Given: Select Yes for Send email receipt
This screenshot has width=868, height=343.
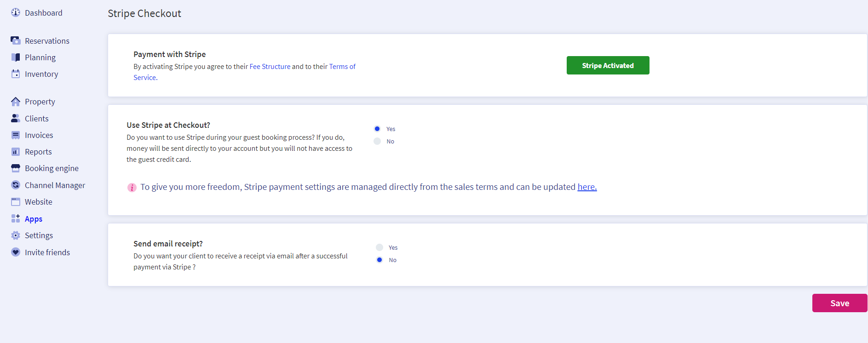Looking at the screenshot, I should [379, 247].
